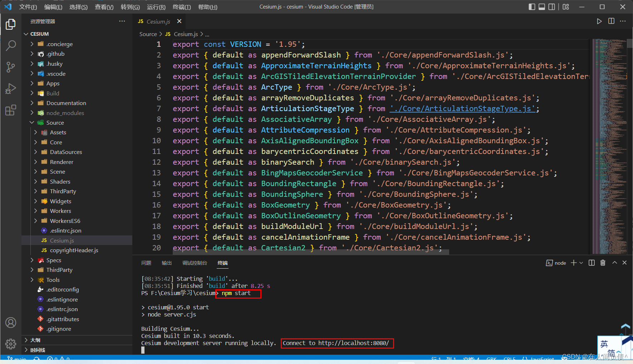
Task: Expand the .concierge folder
Action: pos(77,44)
